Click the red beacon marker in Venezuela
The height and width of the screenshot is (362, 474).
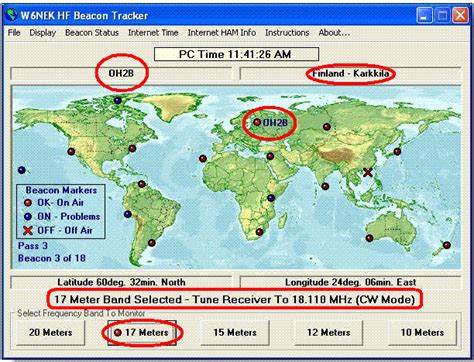point(142,184)
